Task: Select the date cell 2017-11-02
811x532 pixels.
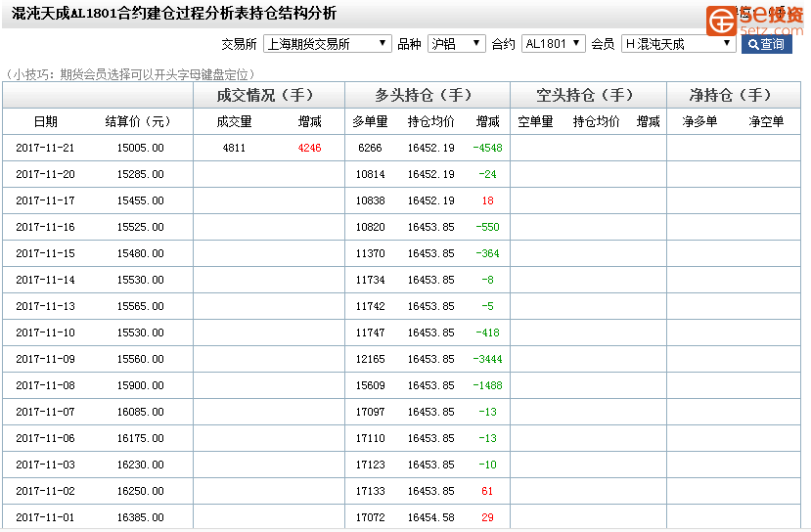Action: (46, 491)
